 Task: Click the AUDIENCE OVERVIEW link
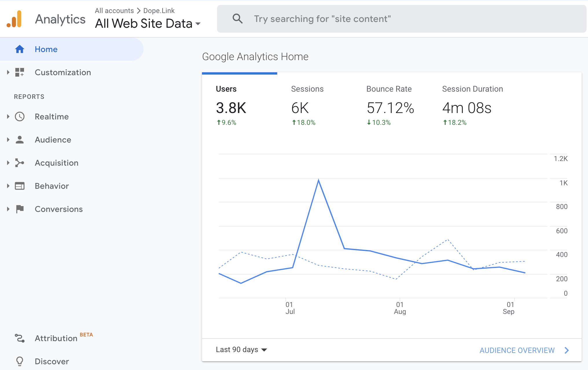[x=517, y=350]
